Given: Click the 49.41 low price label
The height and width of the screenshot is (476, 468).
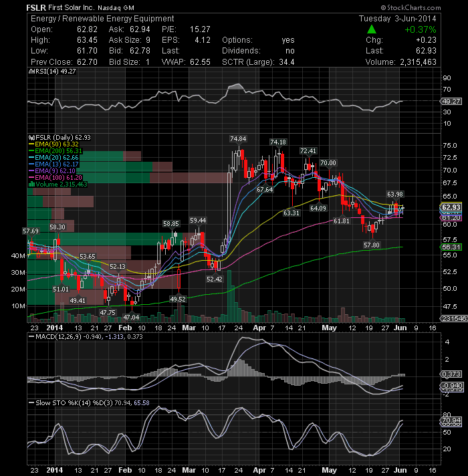Looking at the screenshot, I should coord(78,301).
